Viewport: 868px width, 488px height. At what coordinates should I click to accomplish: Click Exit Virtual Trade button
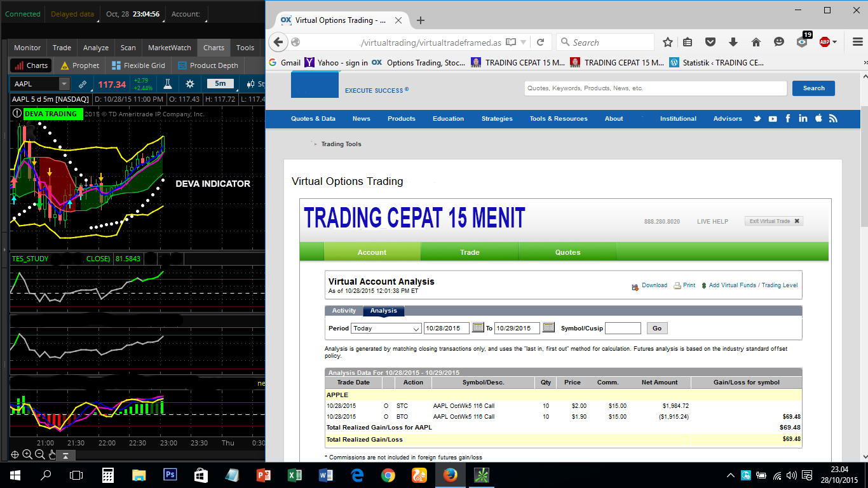[774, 221]
